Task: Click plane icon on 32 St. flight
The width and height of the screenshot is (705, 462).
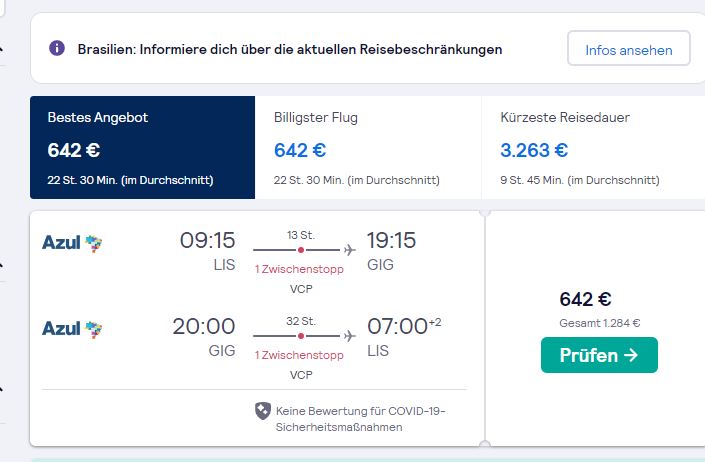Action: (x=349, y=336)
